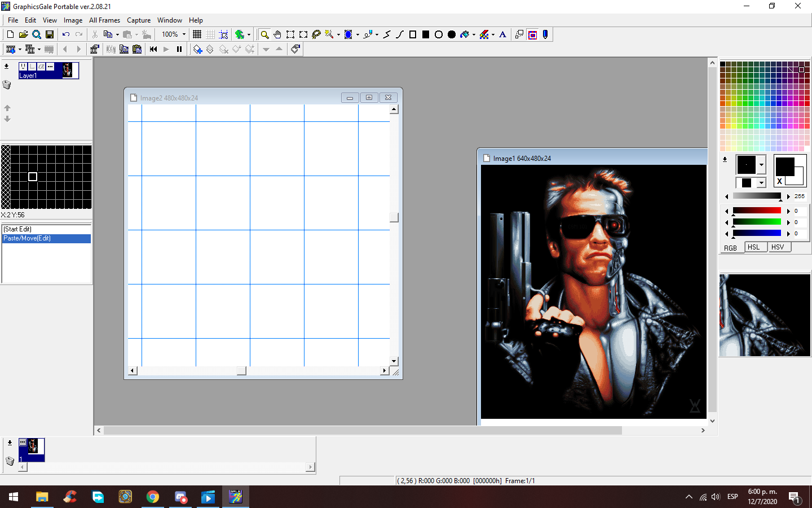The width and height of the screenshot is (812, 508).
Task: Select the Zoom magnifier tool
Action: point(264,34)
